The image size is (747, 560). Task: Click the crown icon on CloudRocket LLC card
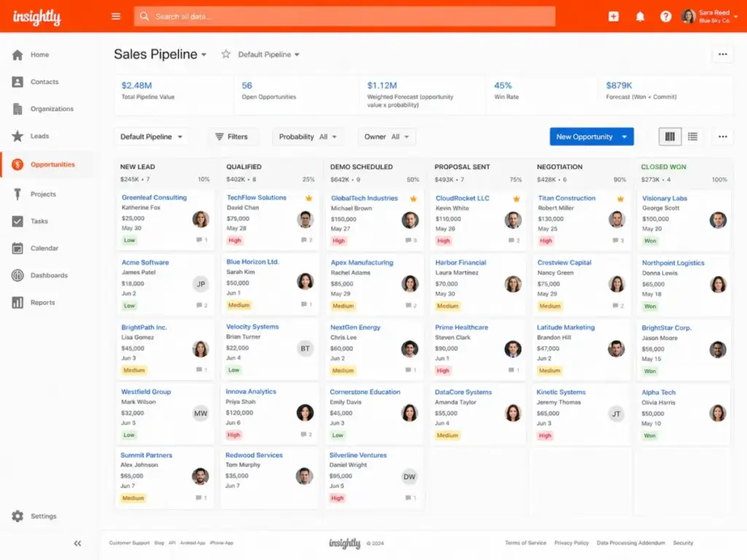[516, 198]
